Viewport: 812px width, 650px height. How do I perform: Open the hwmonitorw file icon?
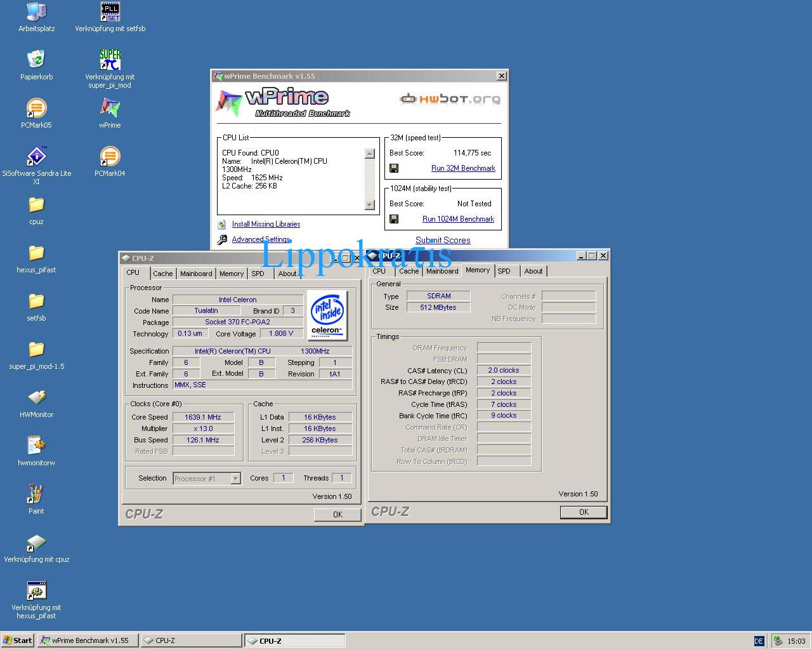point(36,446)
